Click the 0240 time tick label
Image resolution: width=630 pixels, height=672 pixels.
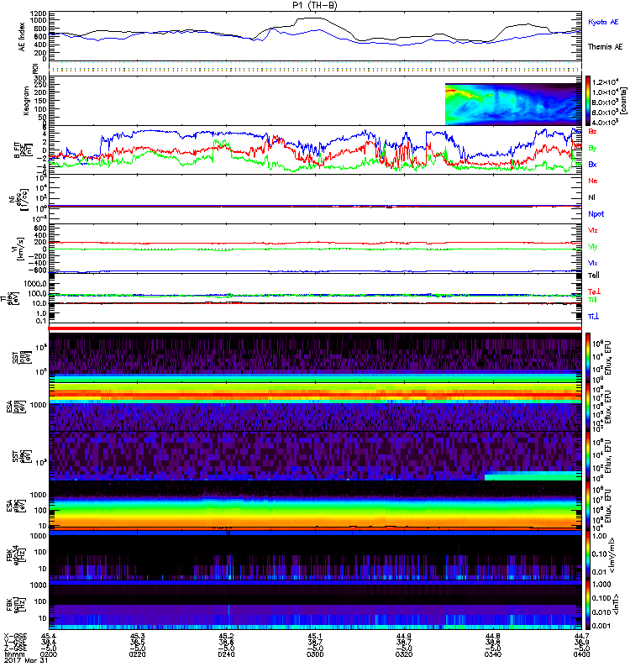coord(226,654)
